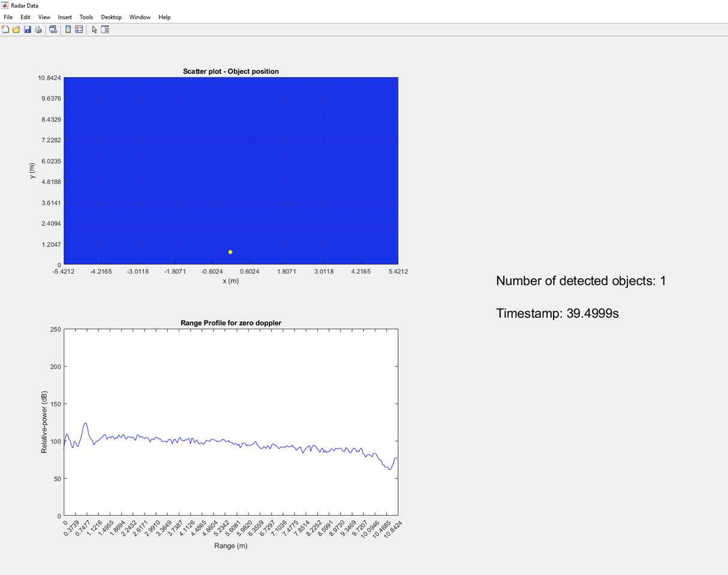The image size is (728, 575).
Task: Click the Open File folder icon
Action: pyautogui.click(x=16, y=29)
